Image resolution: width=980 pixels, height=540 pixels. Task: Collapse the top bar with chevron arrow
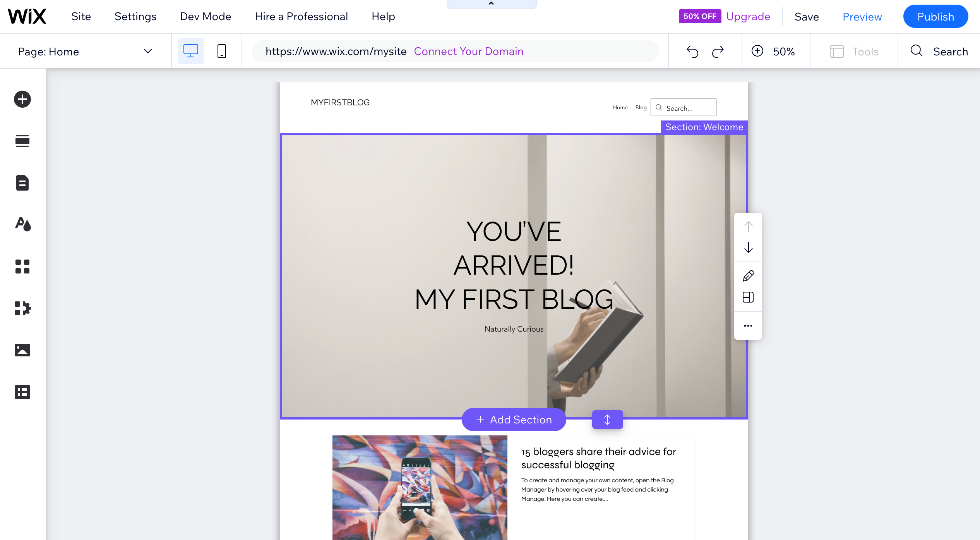(x=492, y=4)
